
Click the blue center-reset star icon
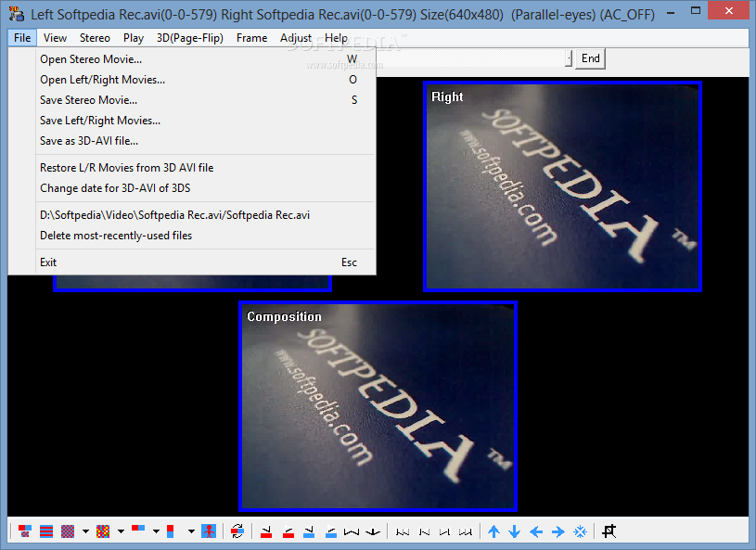(x=580, y=531)
